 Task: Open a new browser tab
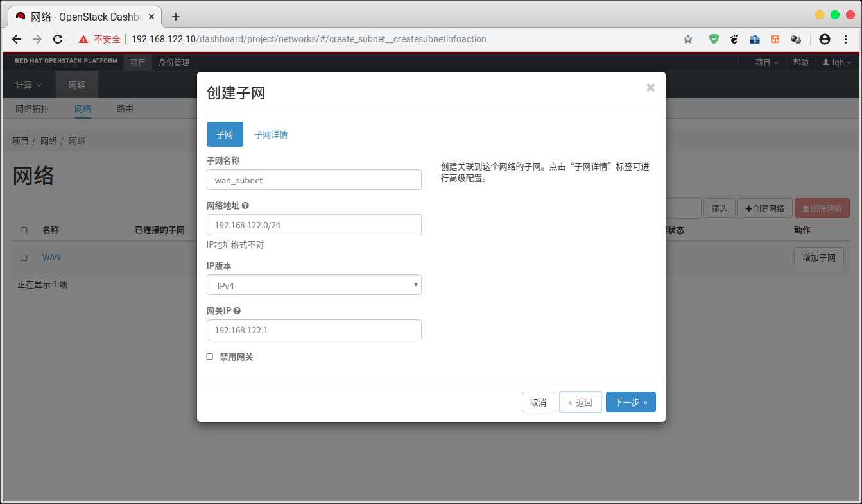coord(176,17)
